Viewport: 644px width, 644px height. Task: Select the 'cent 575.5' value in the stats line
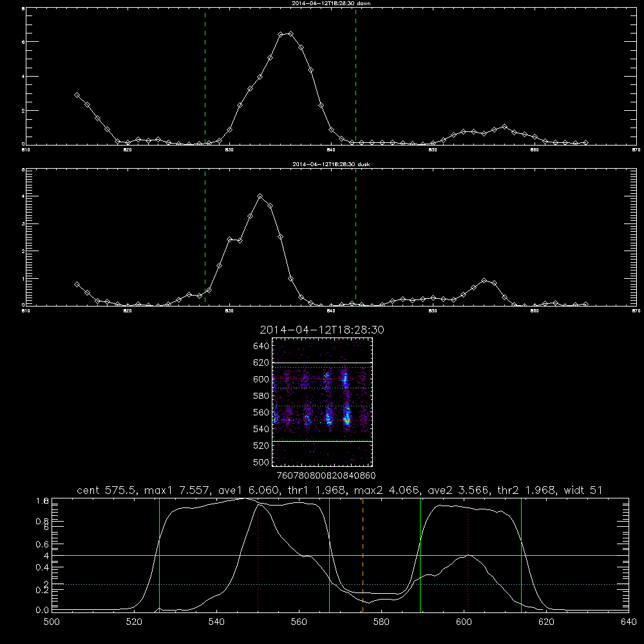tap(107, 490)
